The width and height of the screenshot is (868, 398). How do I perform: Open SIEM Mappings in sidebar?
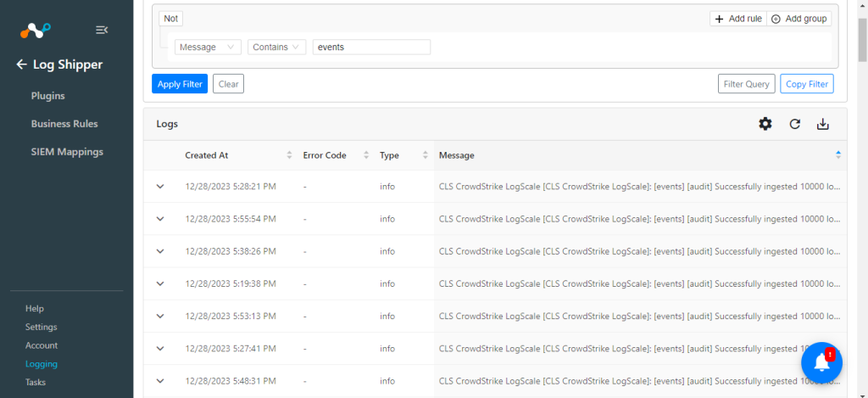(67, 152)
